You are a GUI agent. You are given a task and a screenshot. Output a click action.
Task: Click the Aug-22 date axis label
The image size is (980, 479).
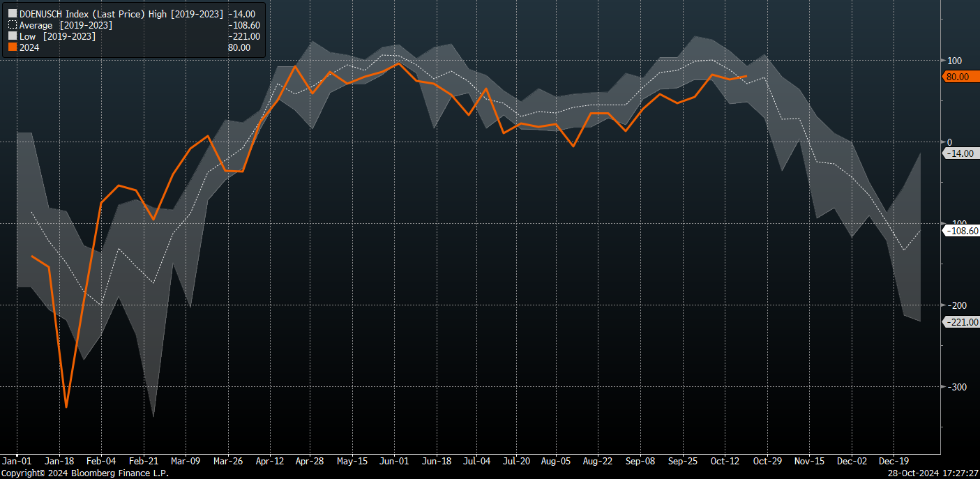click(x=598, y=462)
